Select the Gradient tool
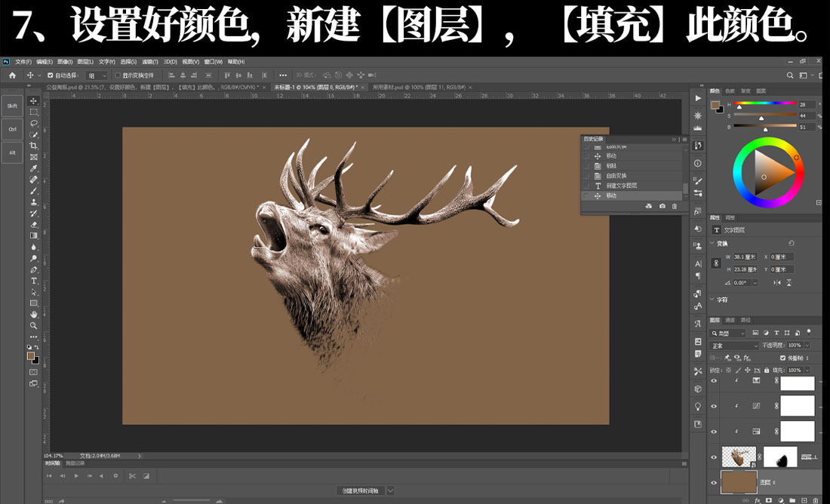This screenshot has height=504, width=830. pyautogui.click(x=34, y=235)
